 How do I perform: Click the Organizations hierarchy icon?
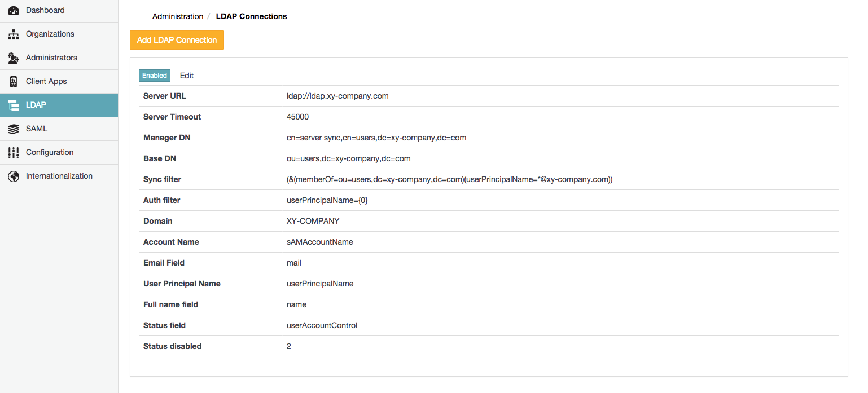(14, 34)
